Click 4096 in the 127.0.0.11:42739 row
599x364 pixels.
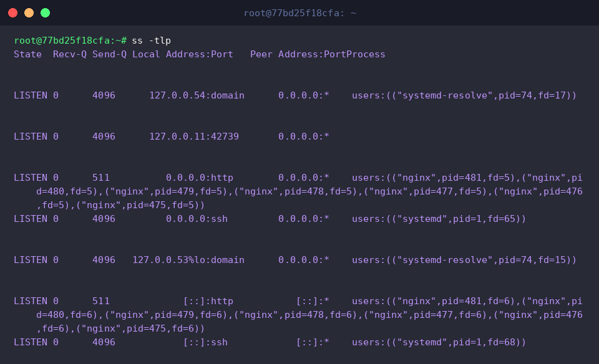point(104,136)
